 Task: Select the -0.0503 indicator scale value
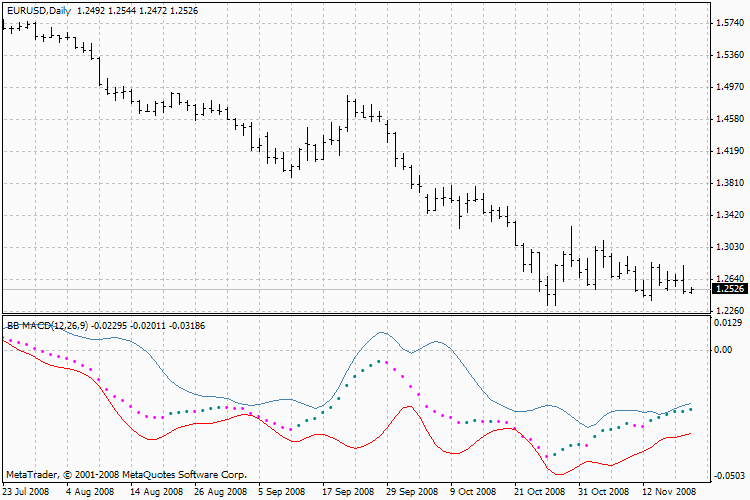coord(725,476)
